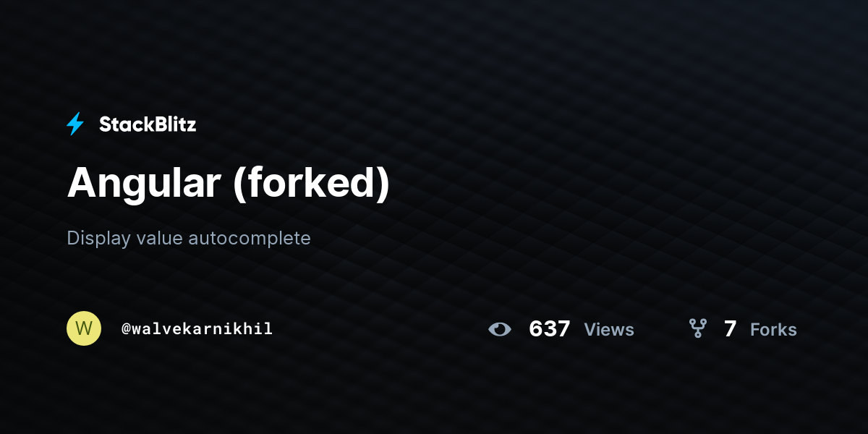Viewport: 868px width, 434px height.
Task: Click the StackBlitz lightning bolt logo
Action: [75, 124]
